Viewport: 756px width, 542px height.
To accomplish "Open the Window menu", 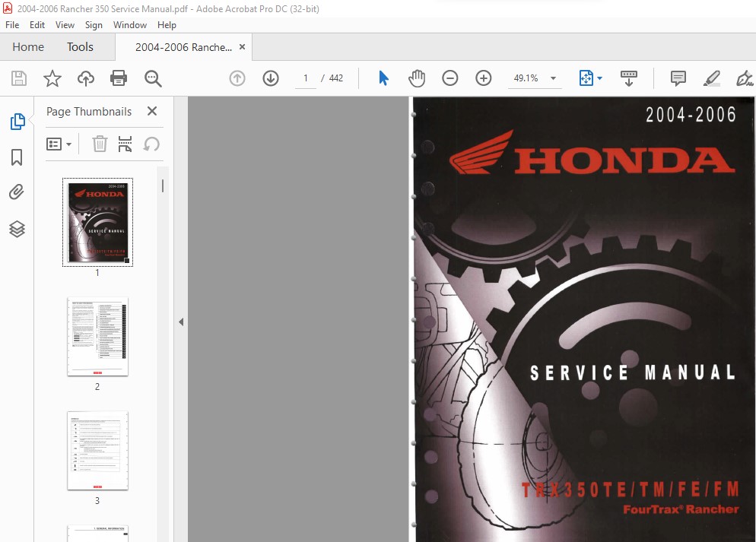I will coord(130,25).
